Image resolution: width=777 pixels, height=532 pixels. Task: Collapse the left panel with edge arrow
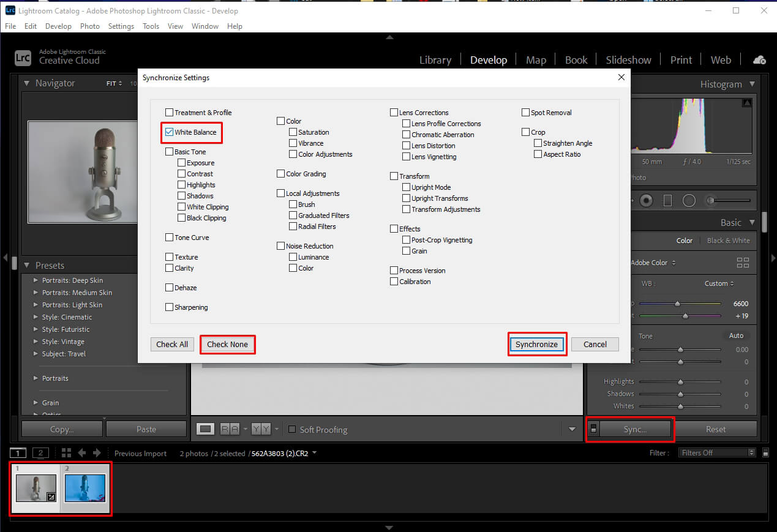(4, 258)
